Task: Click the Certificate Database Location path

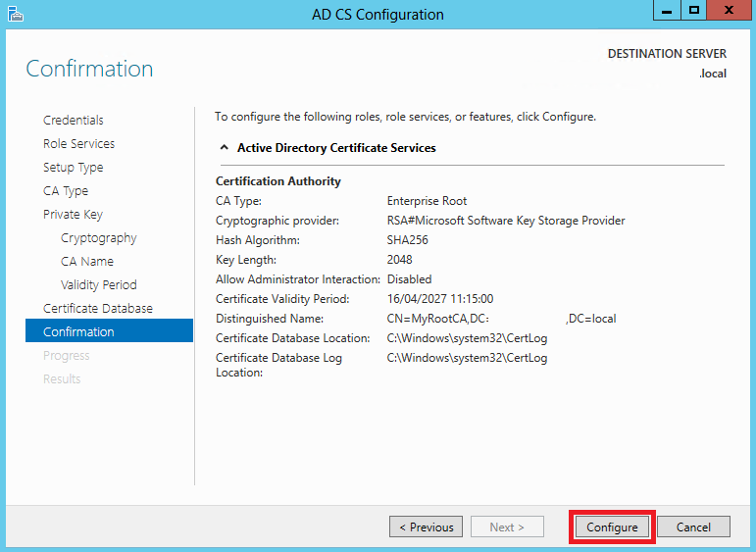Action: tap(467, 338)
